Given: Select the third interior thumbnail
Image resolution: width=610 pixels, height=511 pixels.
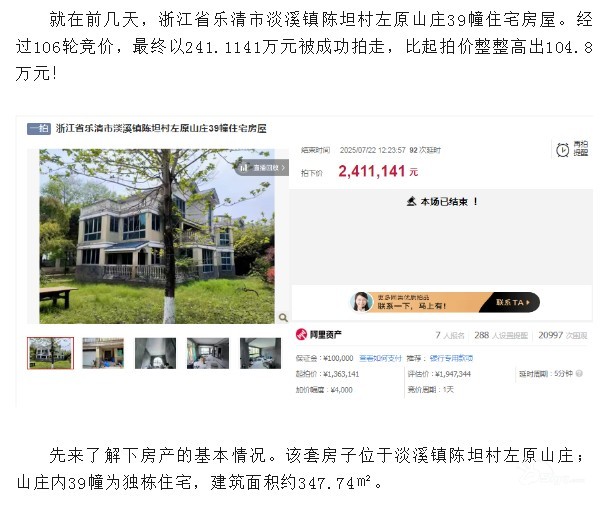Looking at the screenshot, I should click(x=155, y=353).
